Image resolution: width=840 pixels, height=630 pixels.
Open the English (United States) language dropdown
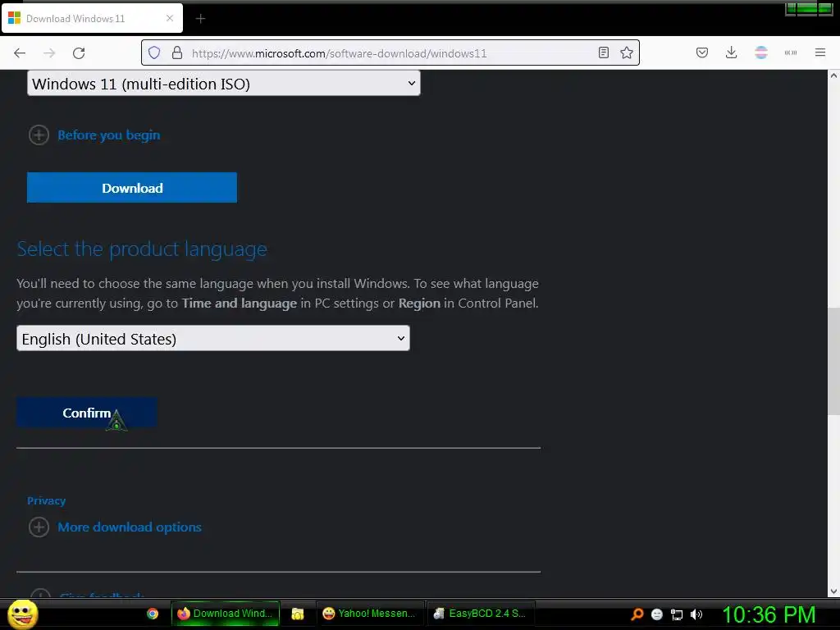pyautogui.click(x=213, y=339)
